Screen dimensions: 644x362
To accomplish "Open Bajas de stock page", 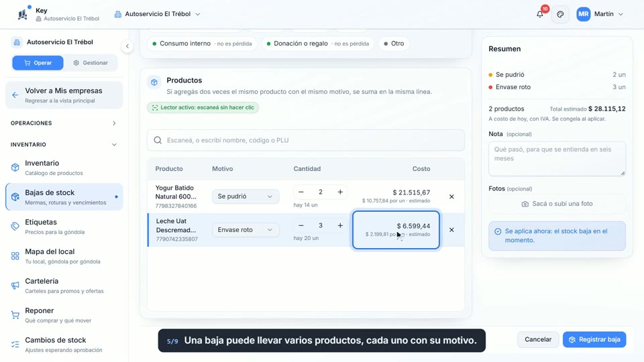I will 64,197.
